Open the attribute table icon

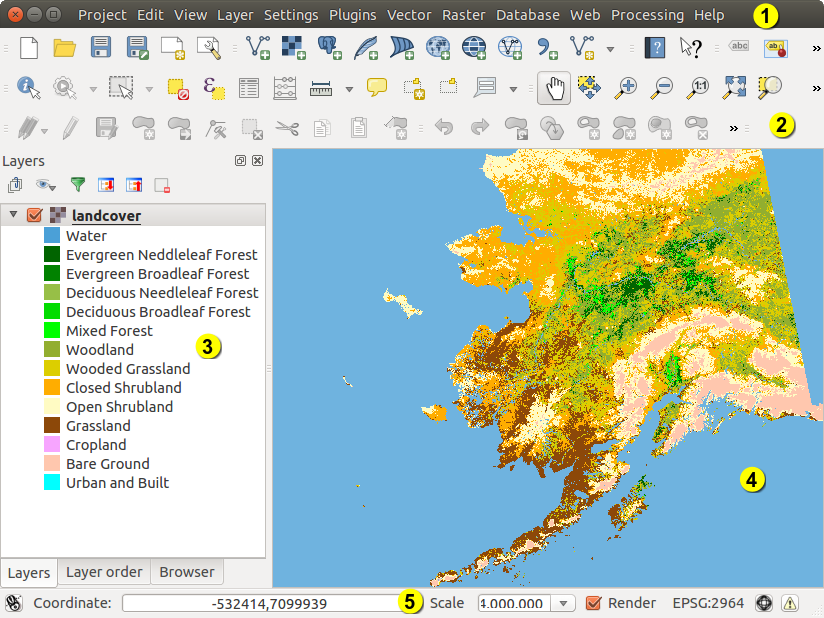pos(248,88)
